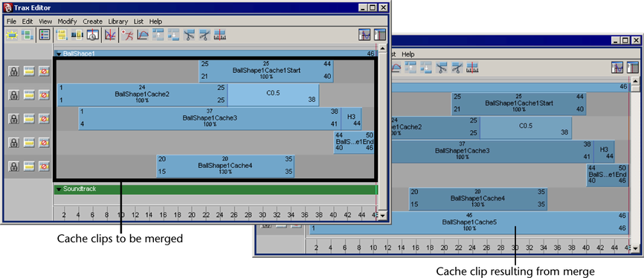Open the character set list icon
The width and height of the screenshot is (644, 278).
tap(45, 36)
